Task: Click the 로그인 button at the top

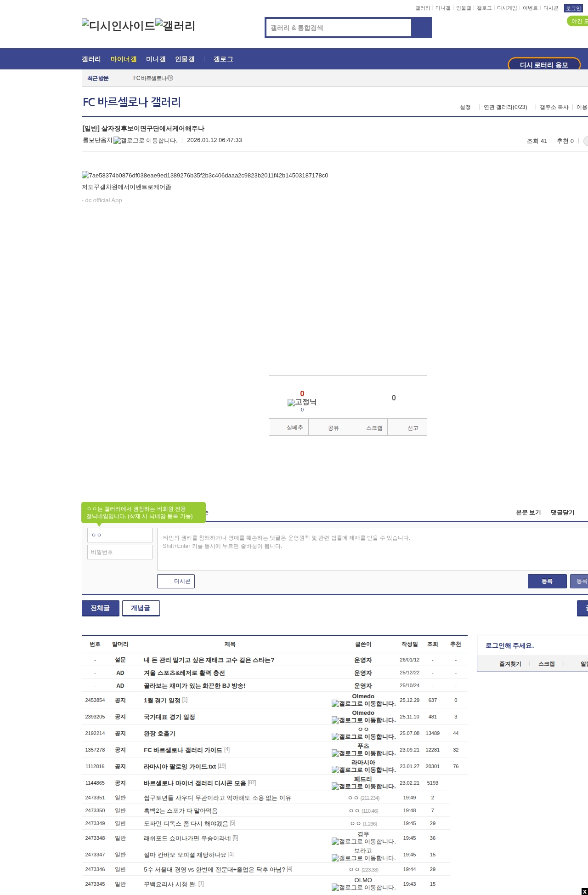Action: pyautogui.click(x=573, y=8)
